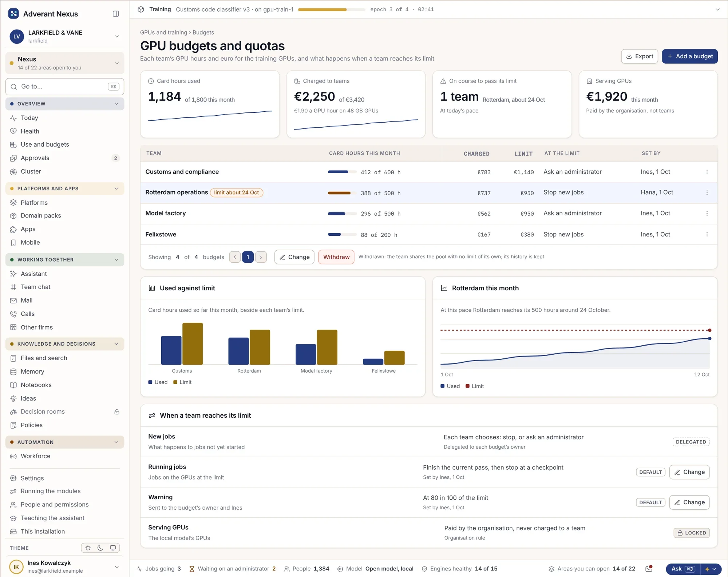Switch to light theme

(x=88, y=548)
